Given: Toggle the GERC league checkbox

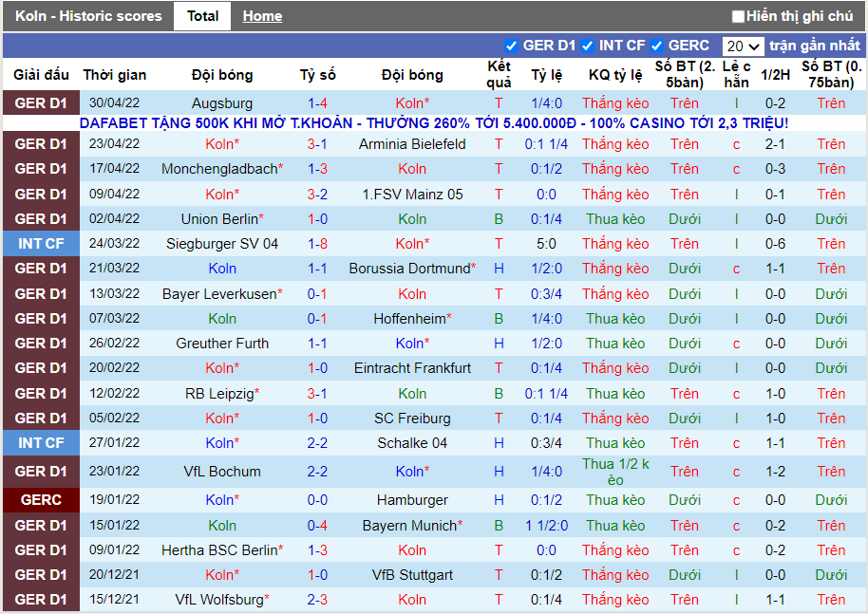Looking at the screenshot, I should click(656, 46).
